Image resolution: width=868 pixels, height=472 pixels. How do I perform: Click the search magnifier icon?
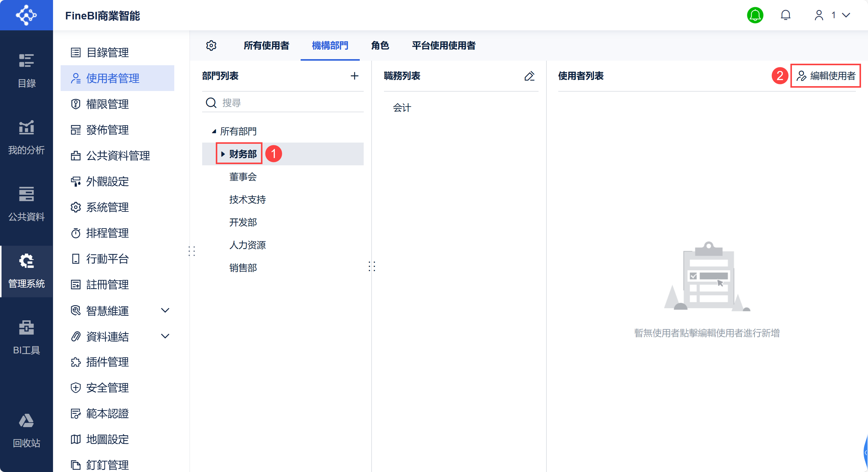coord(211,103)
